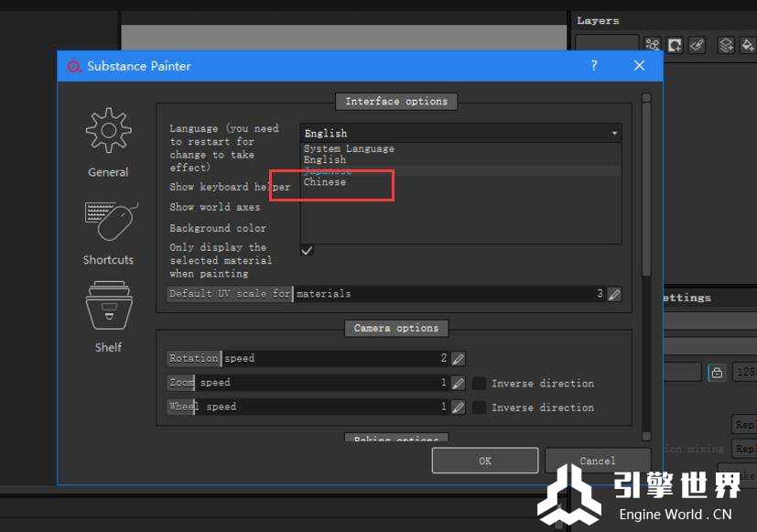Click the Show world axes label

[x=215, y=207]
